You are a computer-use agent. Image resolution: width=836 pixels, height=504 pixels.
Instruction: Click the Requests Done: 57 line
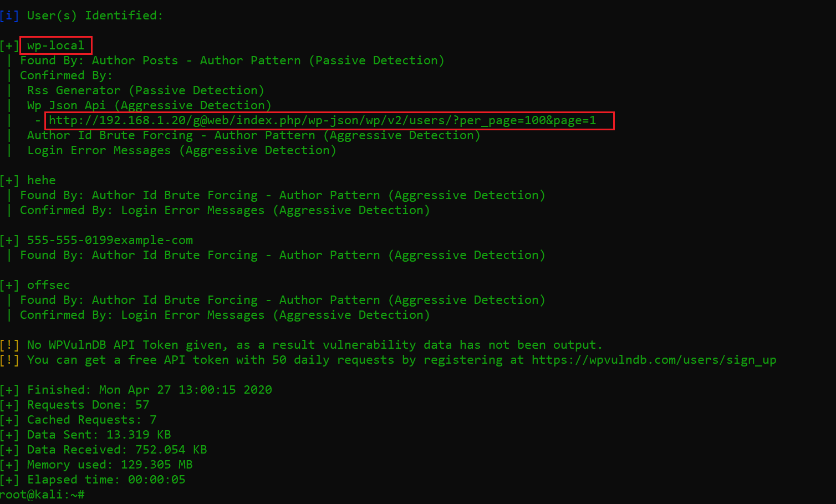coord(88,405)
